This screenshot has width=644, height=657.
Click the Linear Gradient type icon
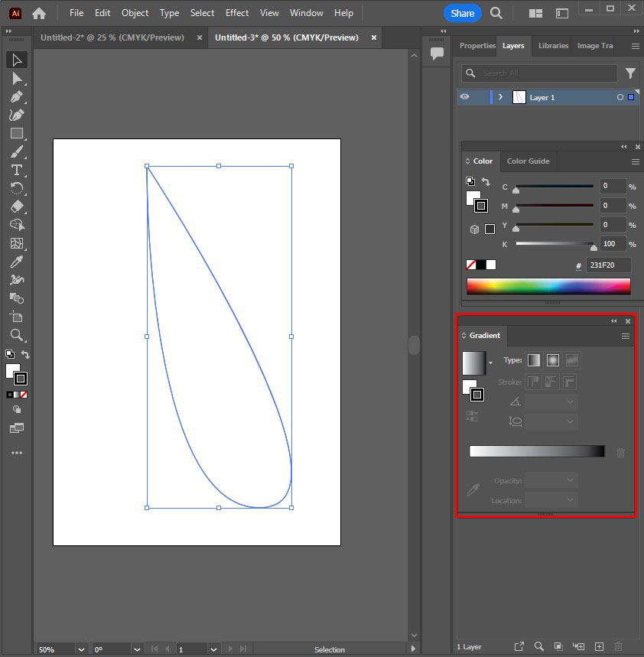click(534, 360)
